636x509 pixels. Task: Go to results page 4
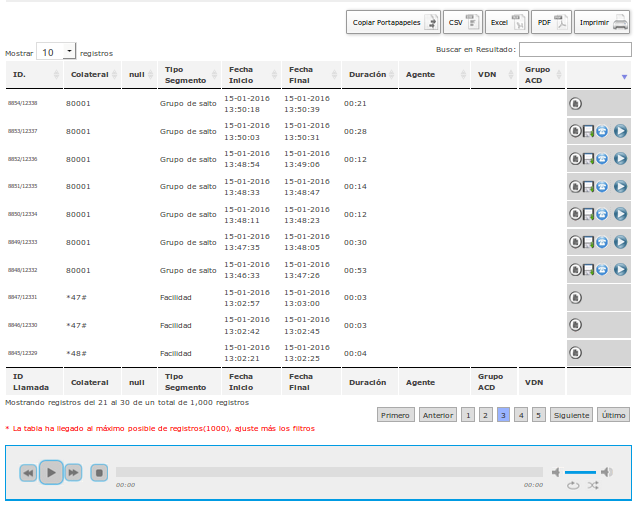point(521,415)
